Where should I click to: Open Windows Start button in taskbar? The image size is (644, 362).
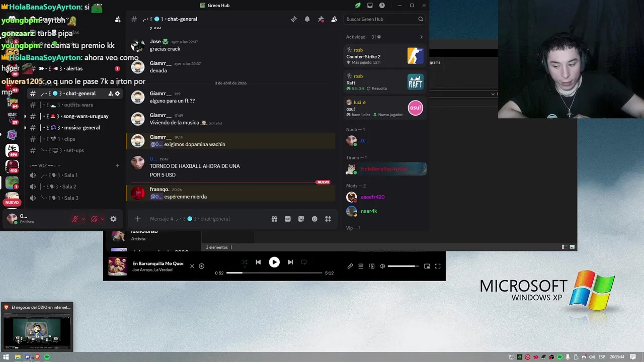coord(6,357)
